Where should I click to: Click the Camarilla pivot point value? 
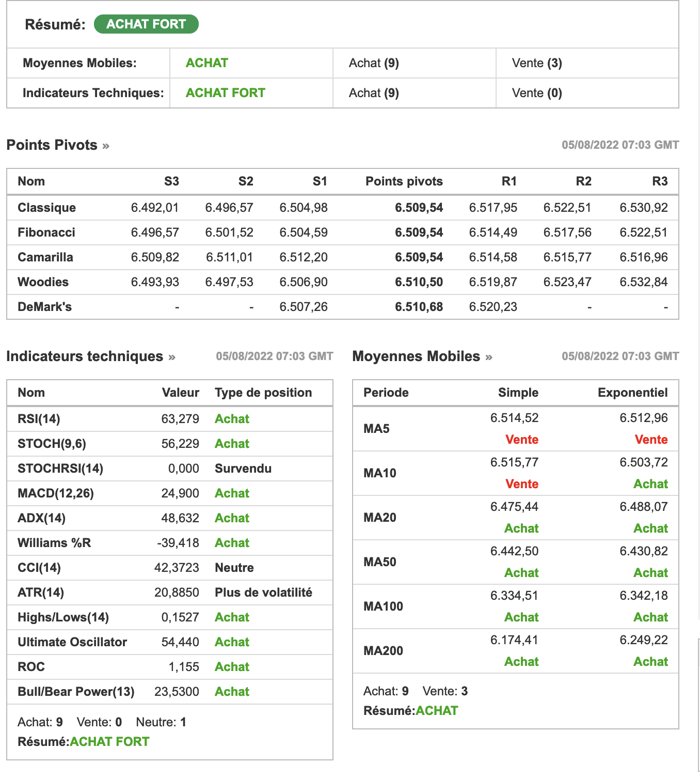coord(419,257)
